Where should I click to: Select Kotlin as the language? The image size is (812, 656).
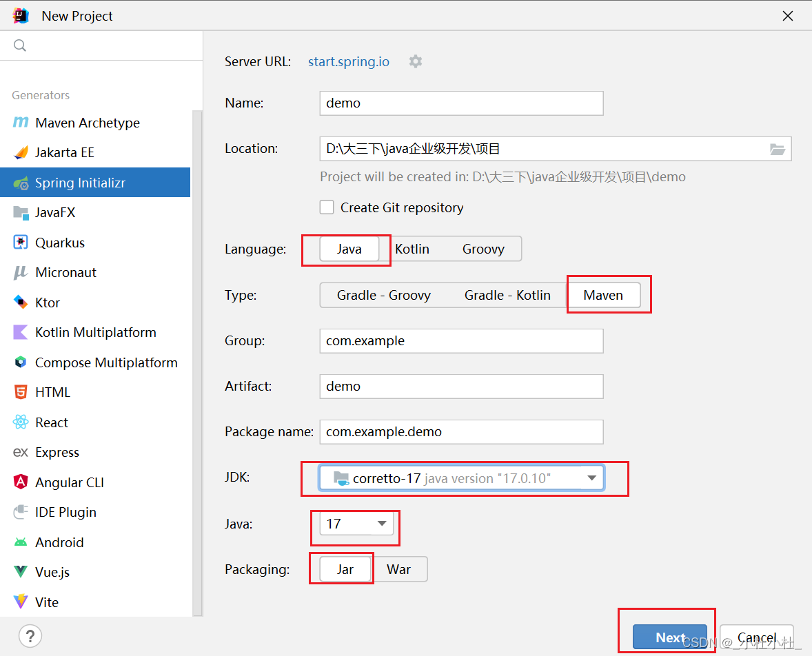click(412, 249)
